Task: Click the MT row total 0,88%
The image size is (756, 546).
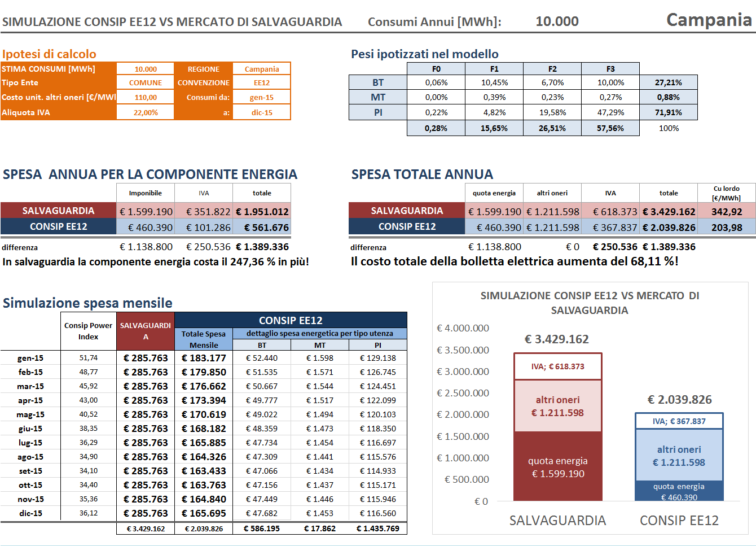Action: coord(669,97)
